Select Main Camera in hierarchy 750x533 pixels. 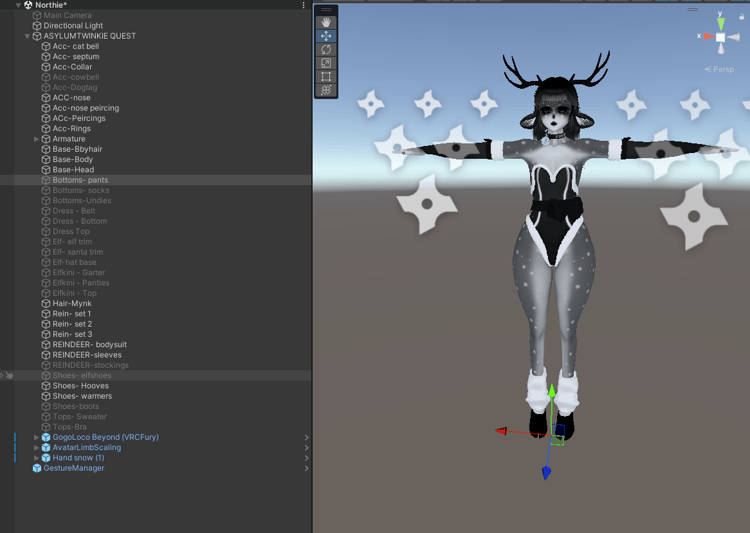67,15
